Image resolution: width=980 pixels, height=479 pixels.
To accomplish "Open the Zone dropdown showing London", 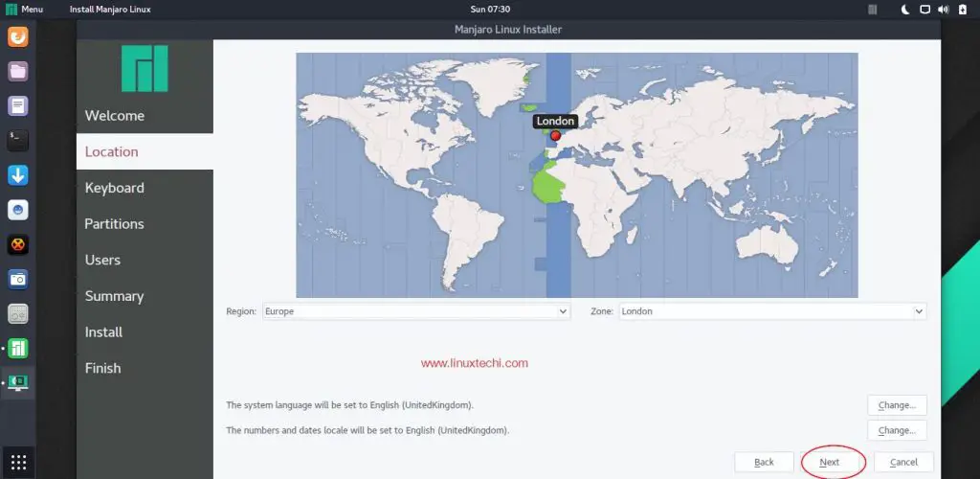I will click(772, 311).
